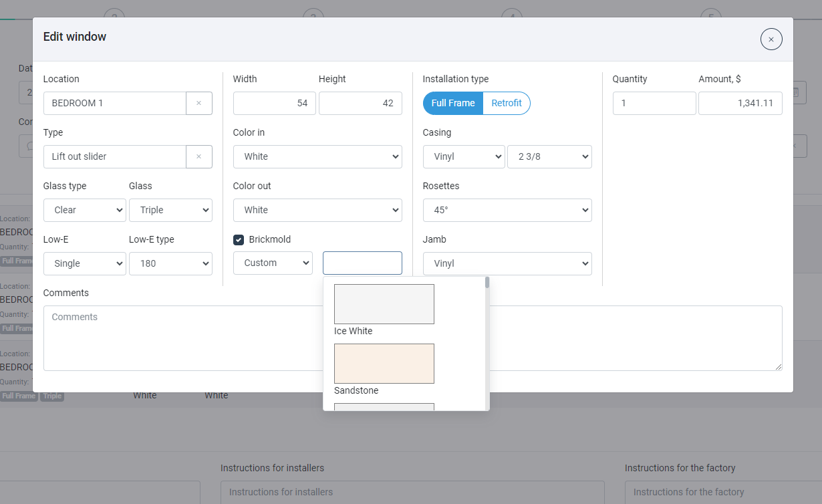Open the Jamb material dropdown
The image size is (822, 504).
point(507,263)
